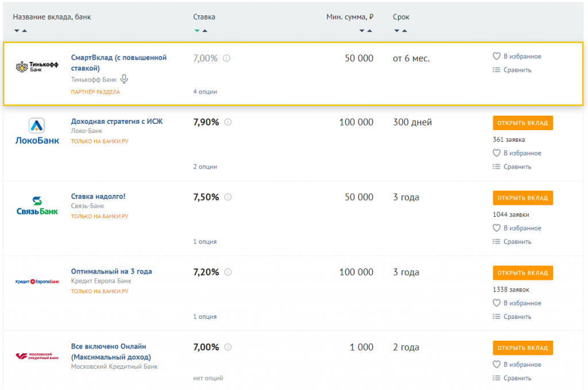Sort by rate ascending arrow

(x=205, y=31)
